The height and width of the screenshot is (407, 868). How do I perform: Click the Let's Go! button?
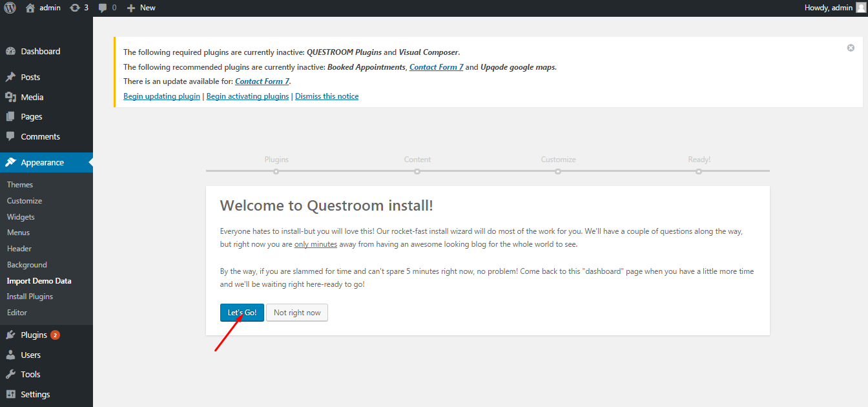[x=242, y=313]
